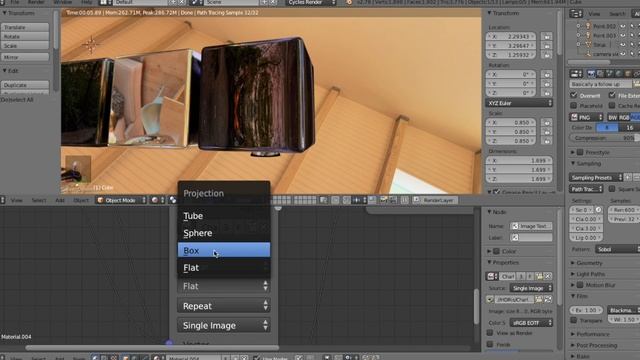
Task: Open the PNG file format dropdown
Action: pyautogui.click(x=586, y=117)
